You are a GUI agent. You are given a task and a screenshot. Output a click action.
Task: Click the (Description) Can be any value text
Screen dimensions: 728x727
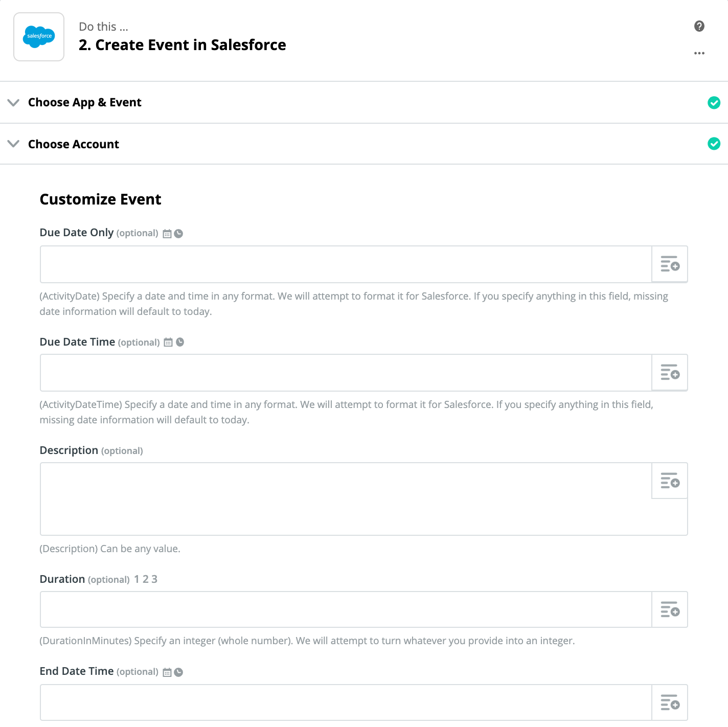(110, 549)
